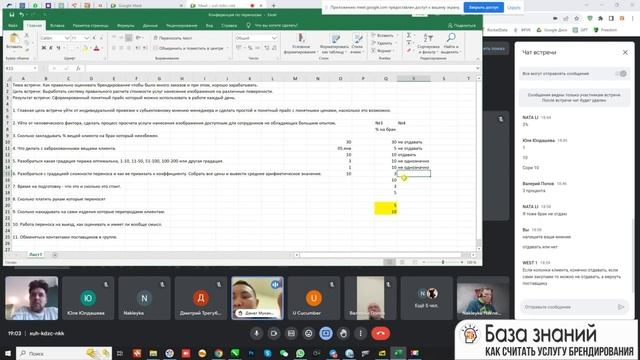Viewport: 640px width, 360px height.
Task: Open number format dropdown (Общий)
Action: coord(274,38)
